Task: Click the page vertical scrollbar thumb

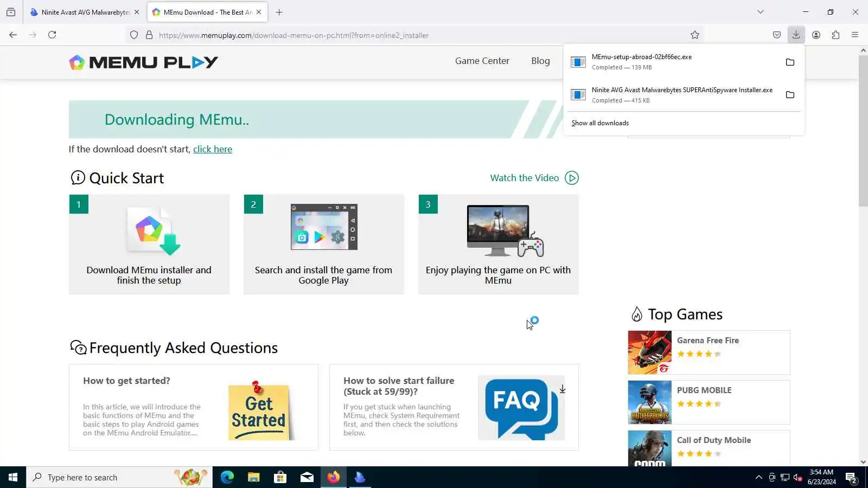Action: pyautogui.click(x=863, y=130)
